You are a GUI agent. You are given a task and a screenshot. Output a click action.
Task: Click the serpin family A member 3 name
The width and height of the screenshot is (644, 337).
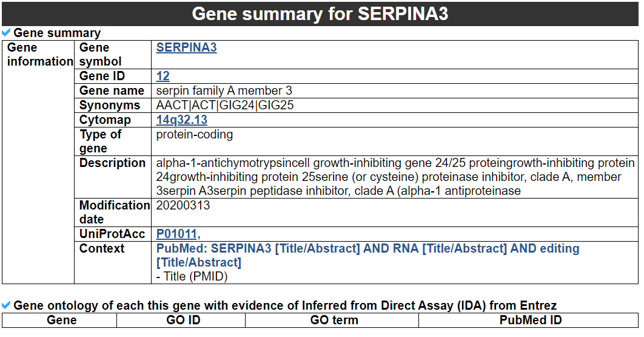[x=224, y=90]
